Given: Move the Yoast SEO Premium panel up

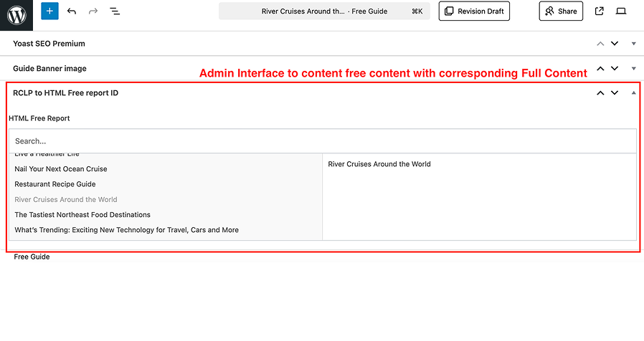Looking at the screenshot, I should pos(600,44).
